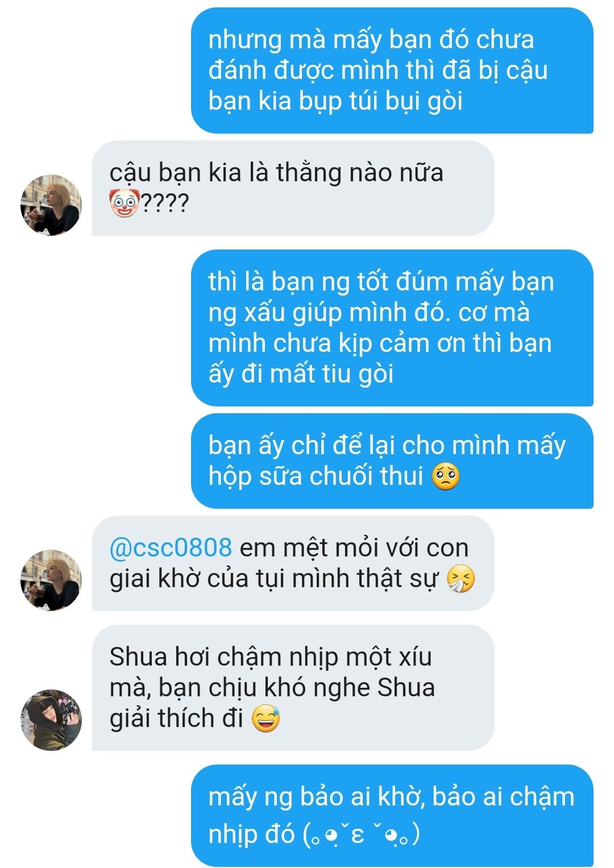
Task: Click the words 'đi mất tiu gòi'
Action: [x=317, y=374]
